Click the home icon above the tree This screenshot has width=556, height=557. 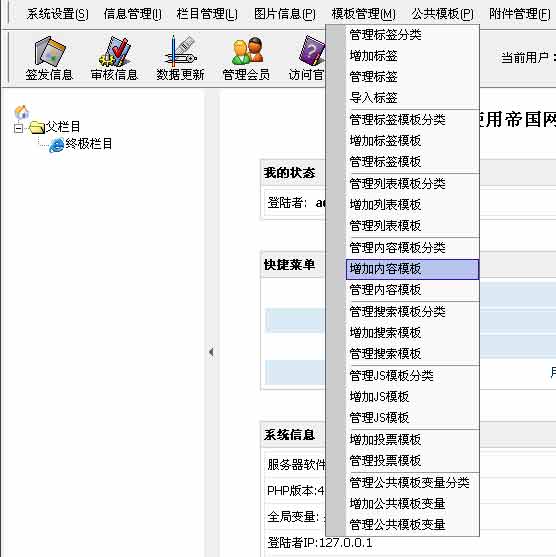(x=21, y=112)
